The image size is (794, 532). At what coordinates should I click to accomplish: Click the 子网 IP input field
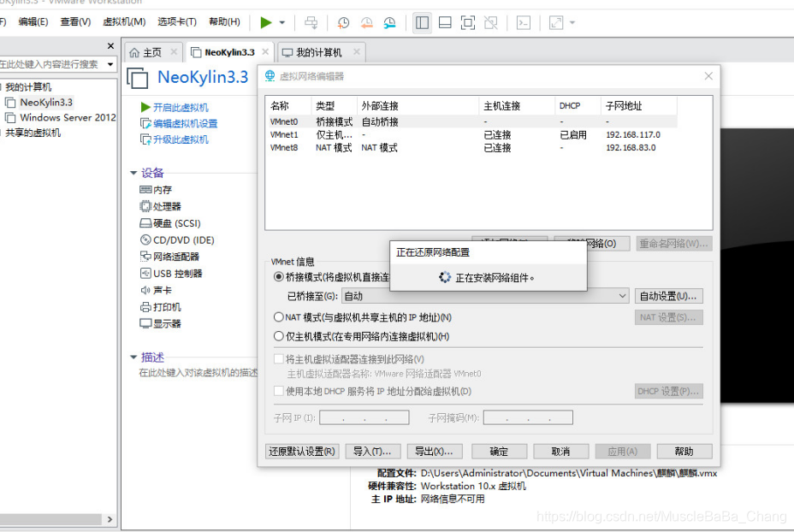(364, 417)
